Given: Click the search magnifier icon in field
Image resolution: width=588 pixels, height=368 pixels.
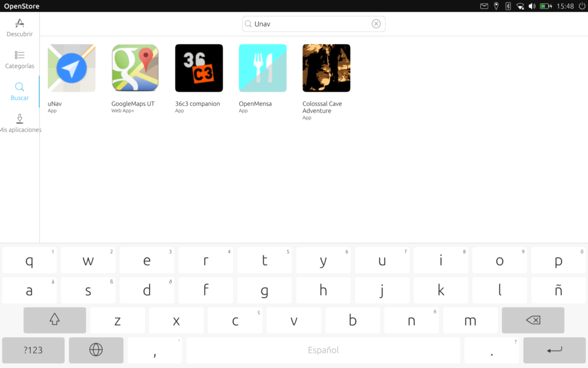Looking at the screenshot, I should click(x=248, y=24).
